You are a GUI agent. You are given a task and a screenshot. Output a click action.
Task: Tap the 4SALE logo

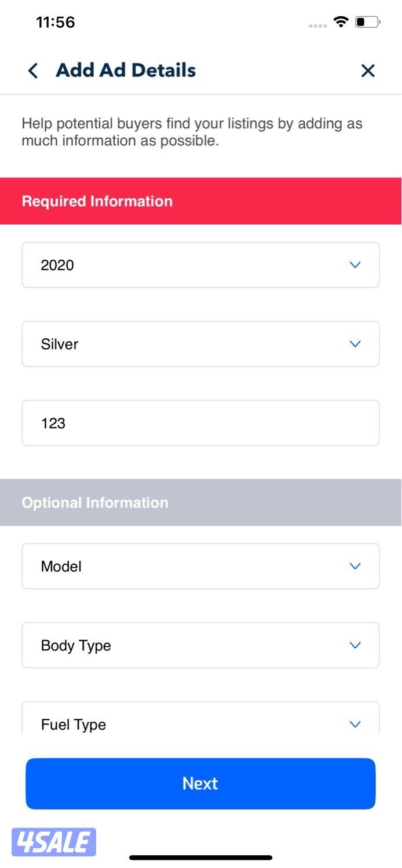[x=54, y=842]
